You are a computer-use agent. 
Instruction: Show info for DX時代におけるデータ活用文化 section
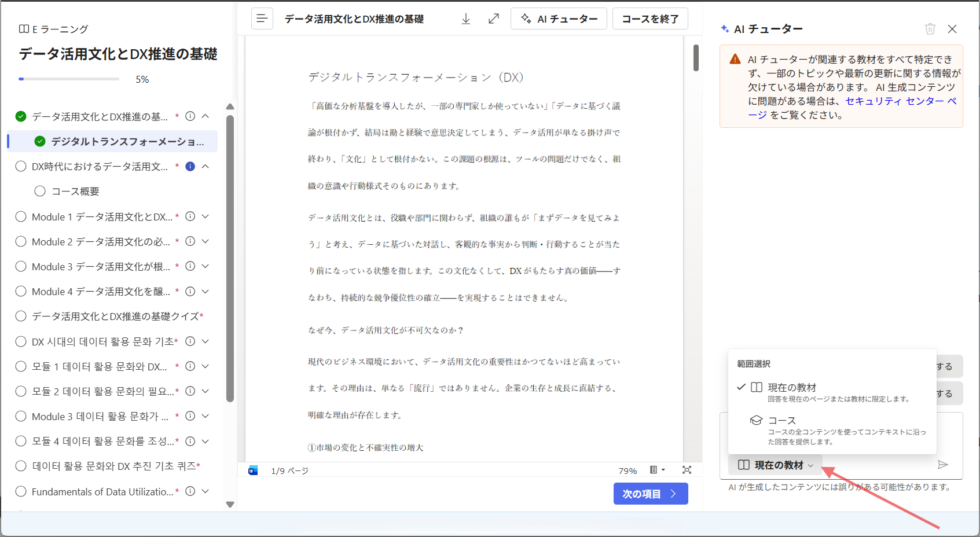coord(190,167)
